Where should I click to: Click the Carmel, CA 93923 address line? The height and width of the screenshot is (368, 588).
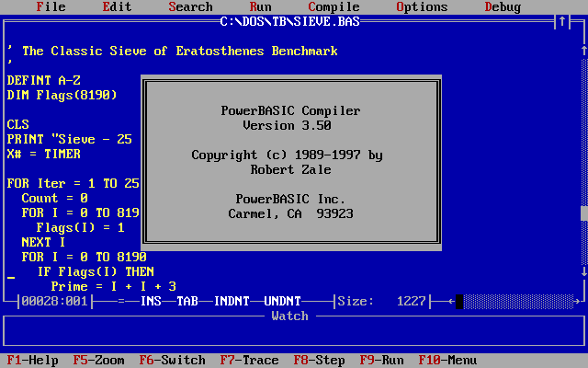[290, 213]
